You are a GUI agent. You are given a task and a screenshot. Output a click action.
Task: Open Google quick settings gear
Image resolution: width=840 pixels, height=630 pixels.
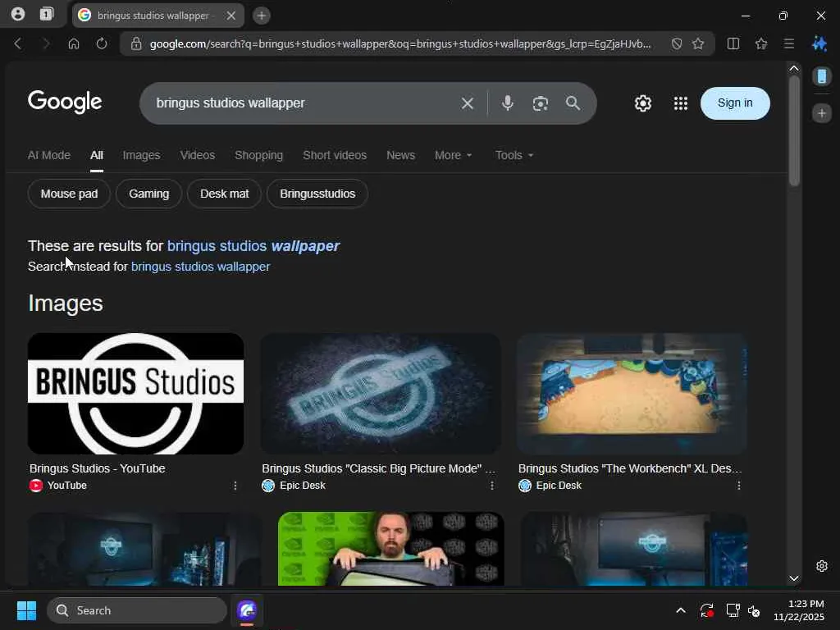point(643,103)
